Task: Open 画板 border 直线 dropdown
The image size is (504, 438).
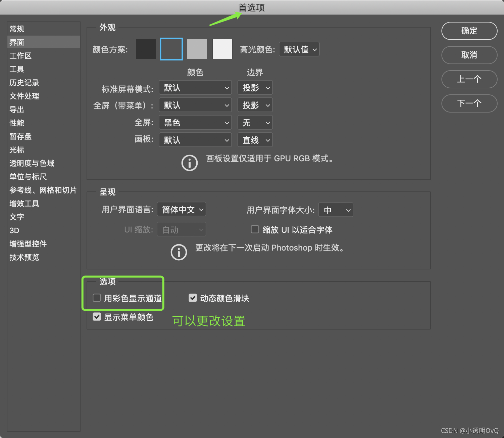Action: click(255, 140)
